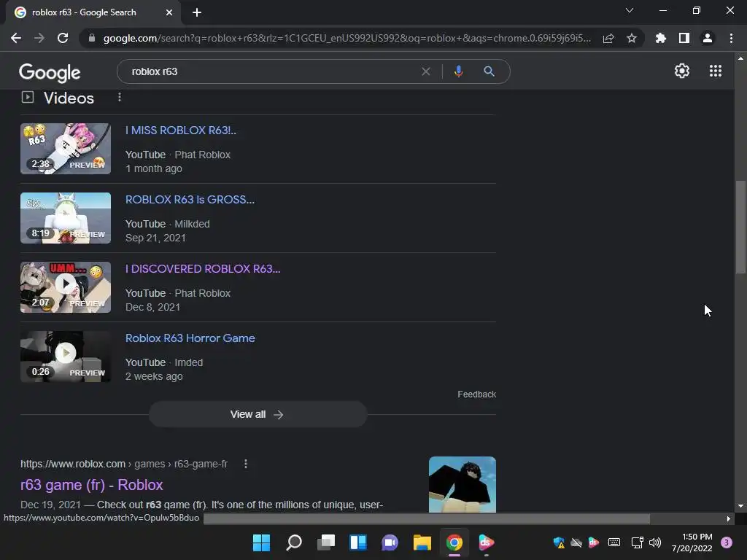Open the I MISS ROBLOX R63!.. video link
Viewport: 747px width, 560px height.
181,130
